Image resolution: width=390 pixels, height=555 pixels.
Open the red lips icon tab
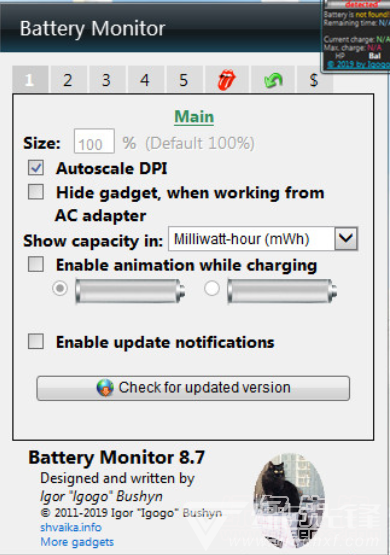226,80
